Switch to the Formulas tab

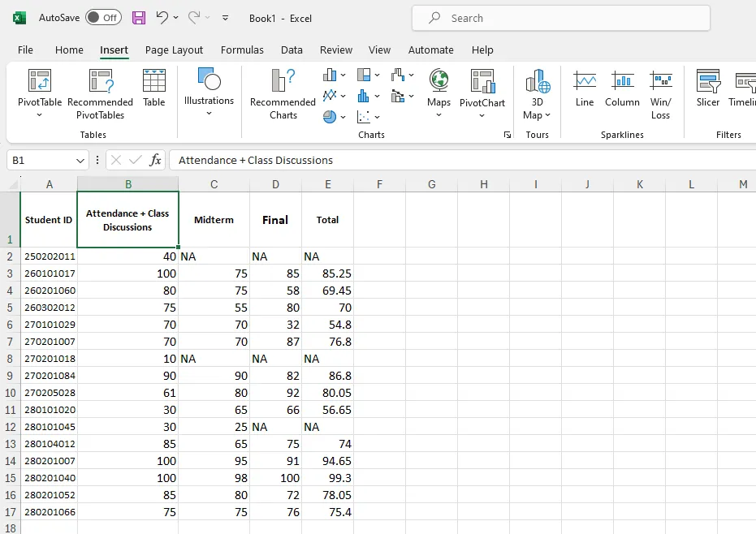[242, 50]
